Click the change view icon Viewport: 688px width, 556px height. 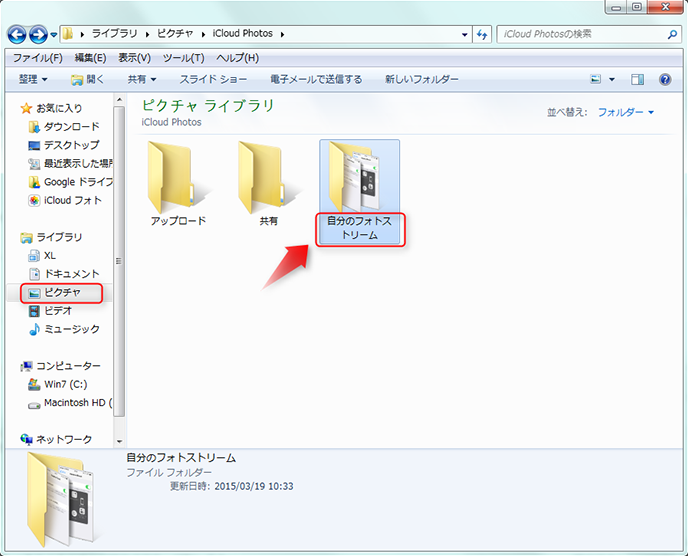tap(595, 79)
